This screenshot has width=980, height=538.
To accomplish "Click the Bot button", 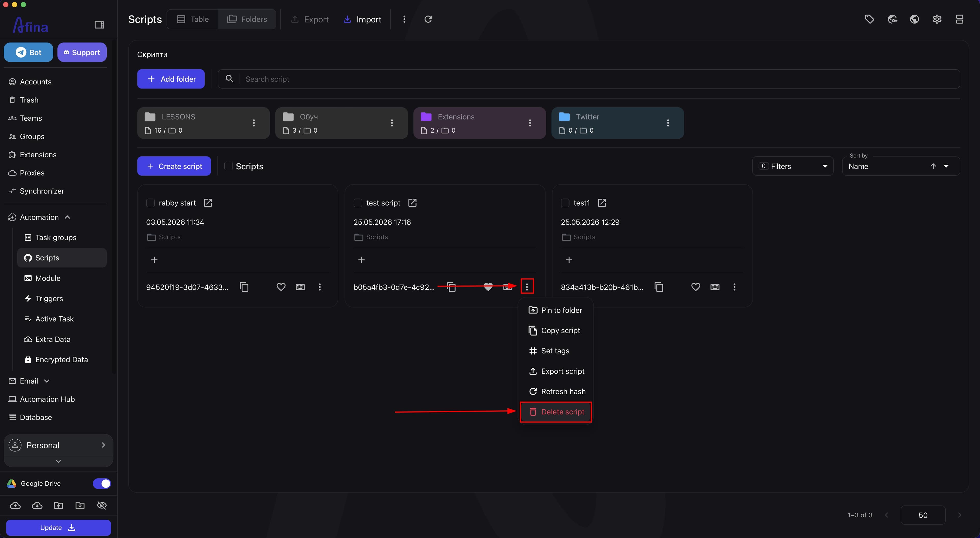I will [x=29, y=53].
